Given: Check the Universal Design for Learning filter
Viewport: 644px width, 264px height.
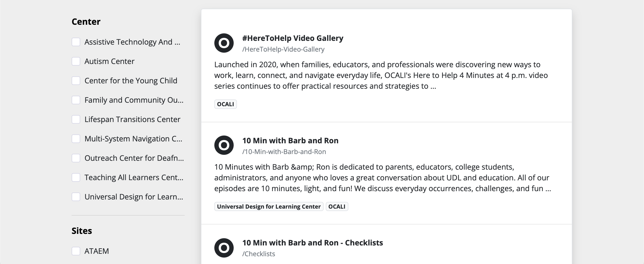Looking at the screenshot, I should (76, 197).
